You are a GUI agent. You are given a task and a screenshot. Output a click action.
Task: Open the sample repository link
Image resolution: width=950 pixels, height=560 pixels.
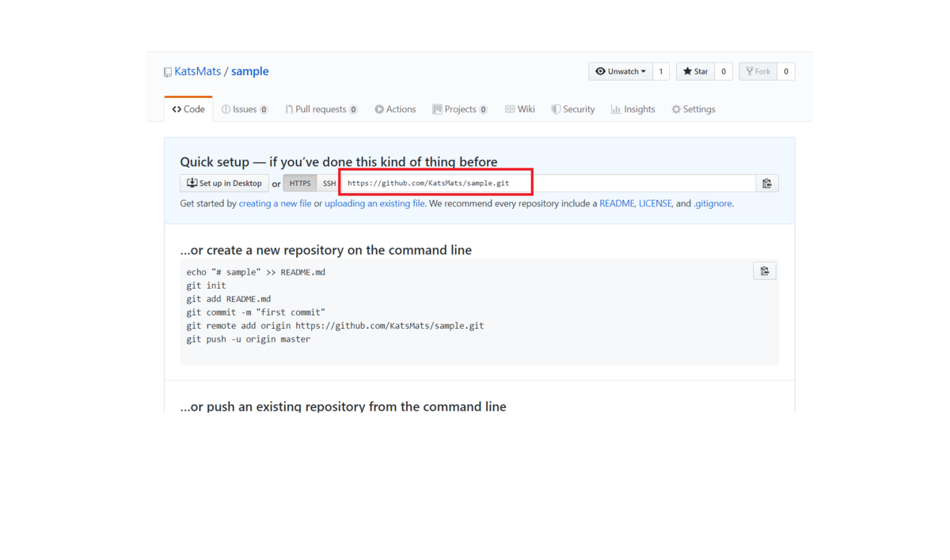coord(250,71)
